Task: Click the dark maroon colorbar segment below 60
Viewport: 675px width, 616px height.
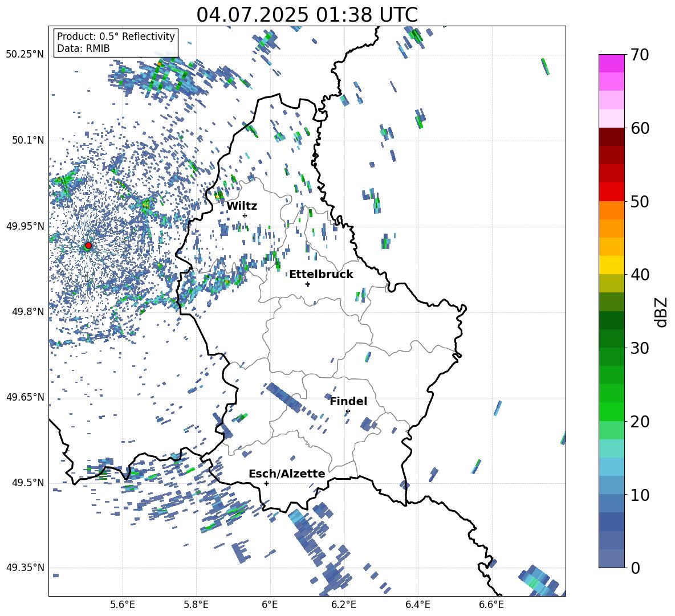Action: point(611,137)
